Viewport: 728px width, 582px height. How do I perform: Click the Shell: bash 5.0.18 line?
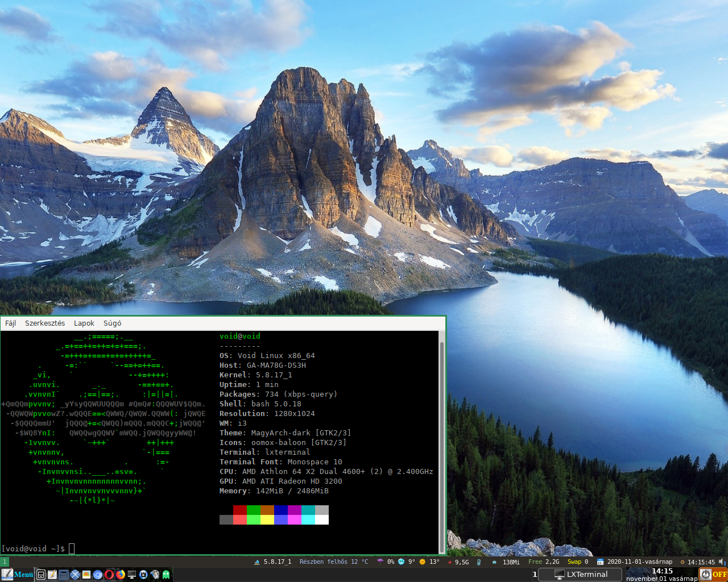pyautogui.click(x=260, y=404)
